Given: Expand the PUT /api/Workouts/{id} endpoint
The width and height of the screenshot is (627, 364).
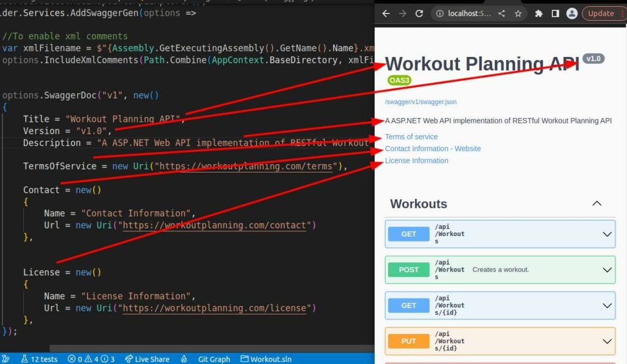Looking at the screenshot, I should tap(606, 341).
